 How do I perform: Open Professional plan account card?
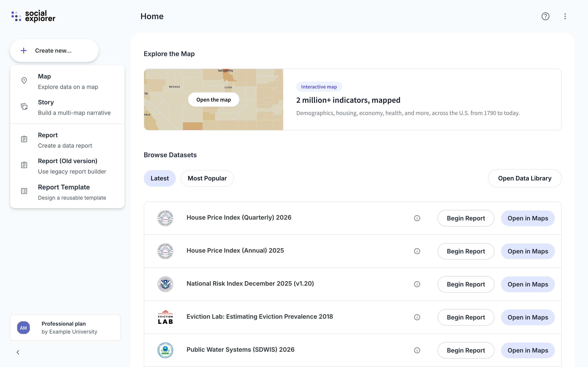tap(65, 328)
